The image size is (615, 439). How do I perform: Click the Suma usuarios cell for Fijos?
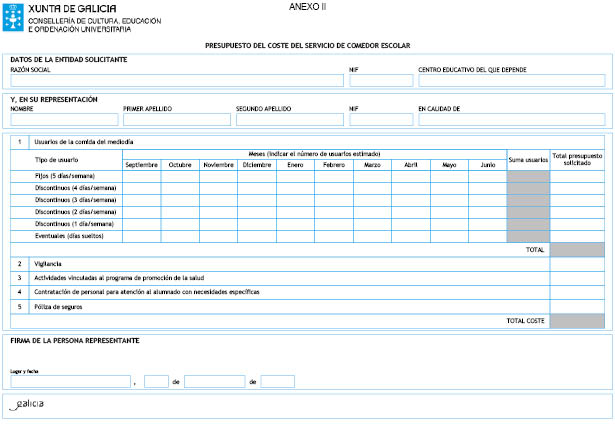527,176
